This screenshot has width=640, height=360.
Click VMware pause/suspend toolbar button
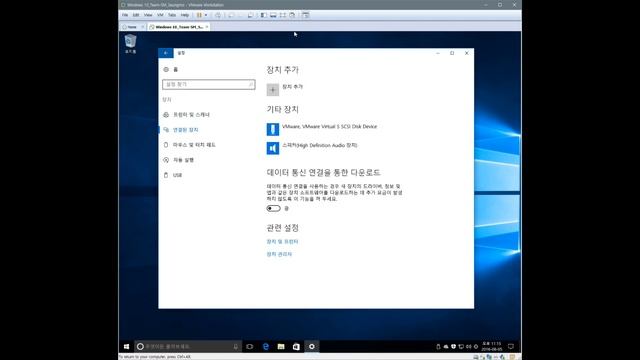[199, 15]
